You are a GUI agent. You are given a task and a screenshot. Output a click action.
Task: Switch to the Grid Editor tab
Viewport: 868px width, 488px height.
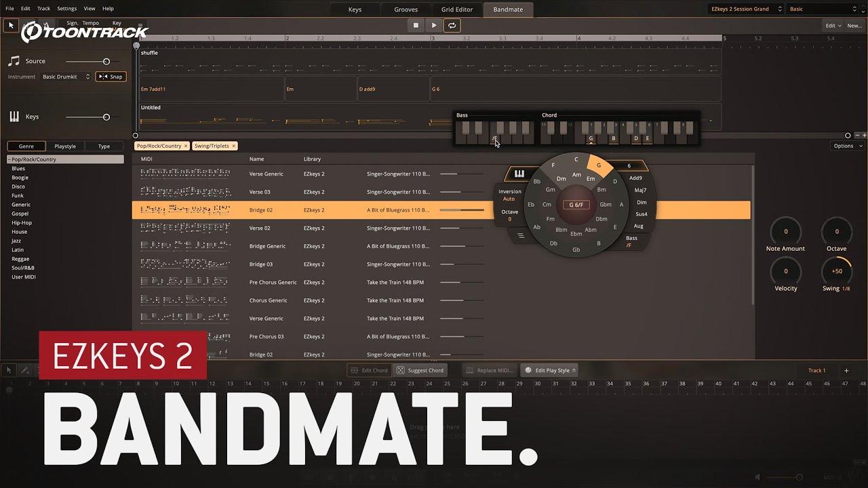457,9
